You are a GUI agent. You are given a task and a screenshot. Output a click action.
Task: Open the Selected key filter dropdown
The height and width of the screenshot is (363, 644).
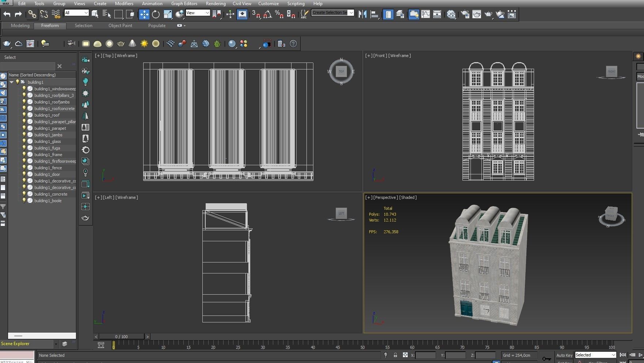point(595,355)
